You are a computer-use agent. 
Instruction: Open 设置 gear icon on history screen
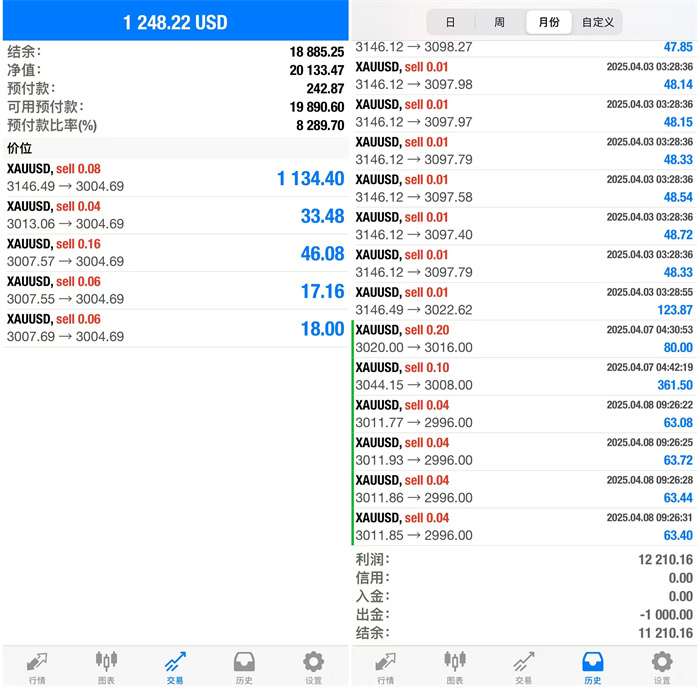pos(662,667)
